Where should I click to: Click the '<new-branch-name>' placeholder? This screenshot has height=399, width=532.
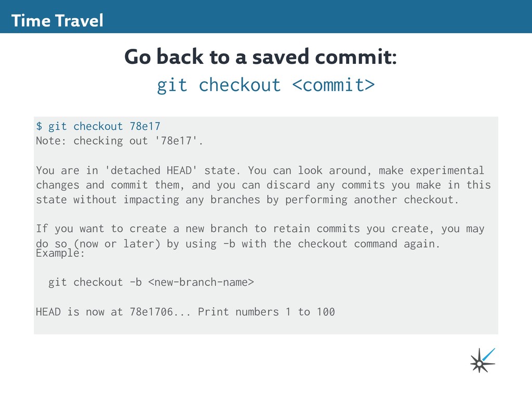[x=201, y=282]
